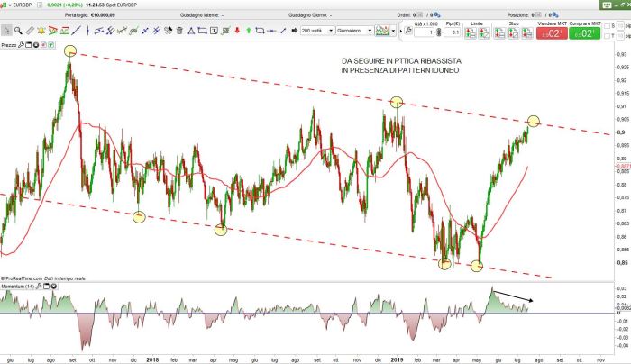This screenshot has height=364, width=631.
Task: Select the cursor pointer tool
Action: coord(6,30)
